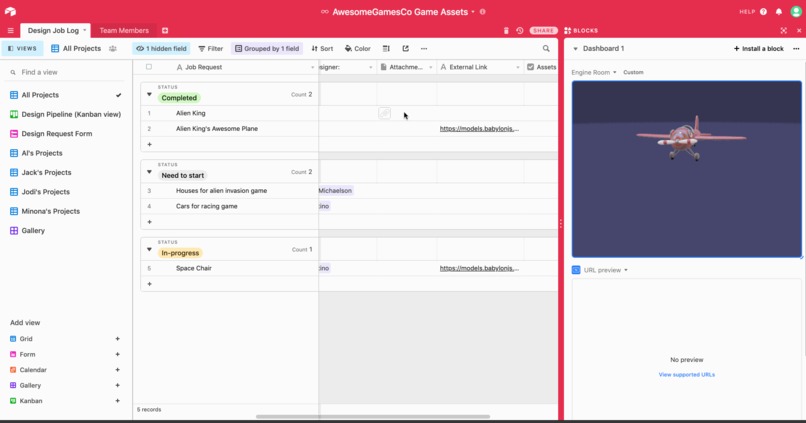This screenshot has height=423, width=806.
Task: Open the Attachments column dropdown arrow
Action: pyautogui.click(x=431, y=67)
